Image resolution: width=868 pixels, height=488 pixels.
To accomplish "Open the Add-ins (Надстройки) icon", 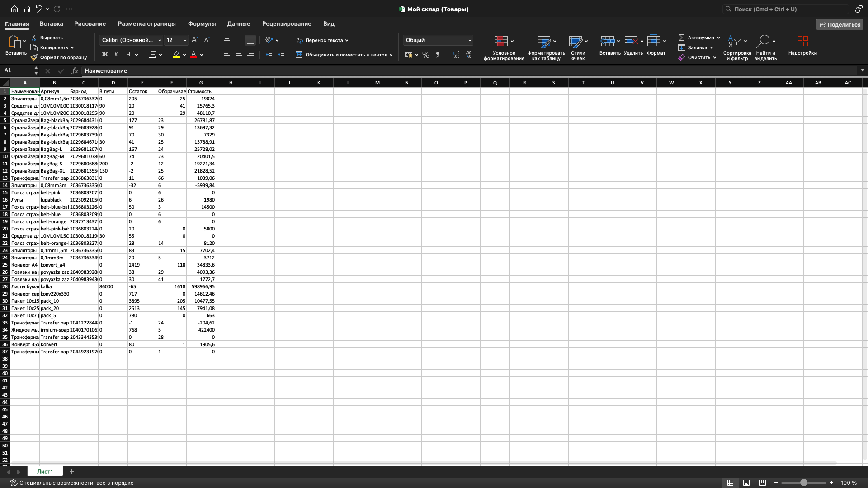I will [802, 41].
